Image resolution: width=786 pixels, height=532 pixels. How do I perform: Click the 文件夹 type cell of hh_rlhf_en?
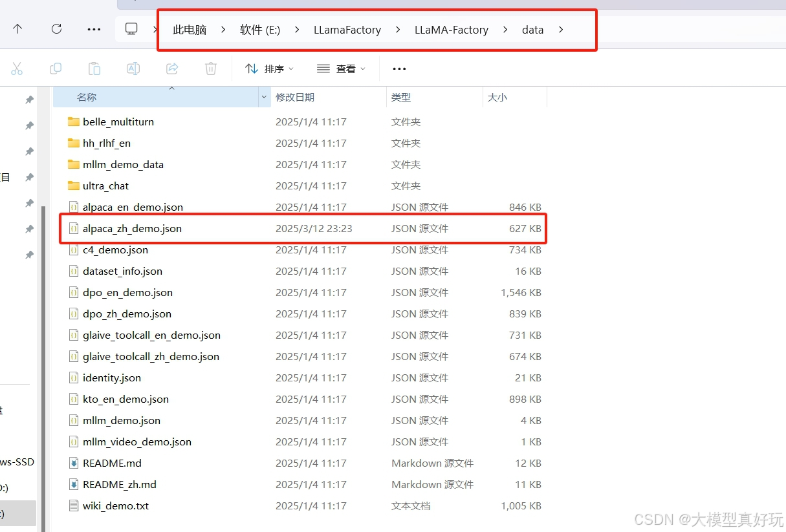[406, 143]
